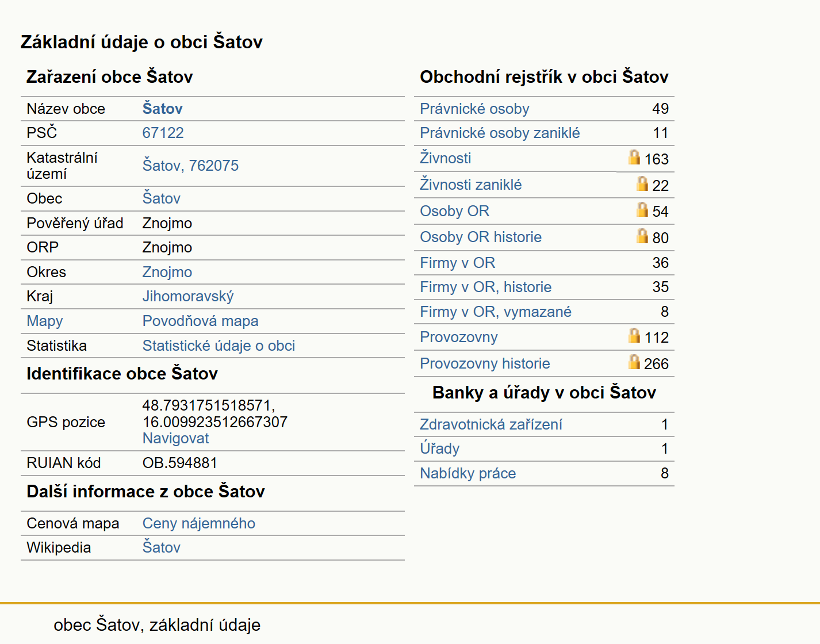The height and width of the screenshot is (644, 820).
Task: Open the Povodňová mapa link
Action: coord(200,321)
